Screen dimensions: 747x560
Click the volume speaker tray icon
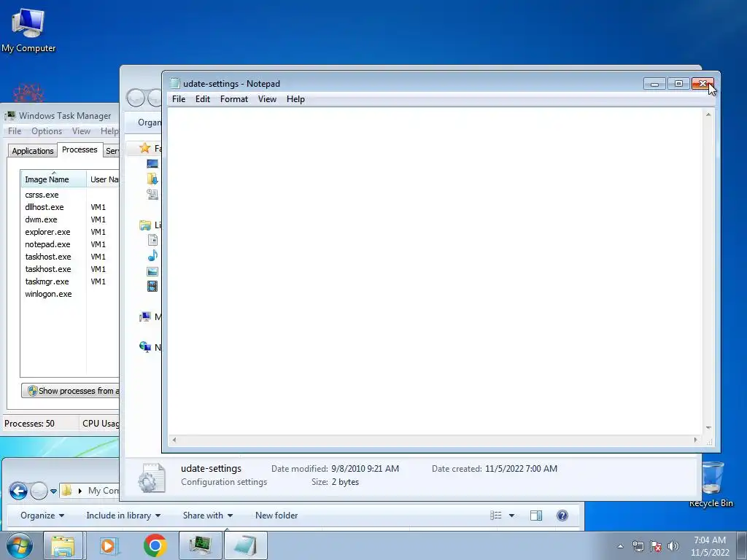tap(673, 545)
